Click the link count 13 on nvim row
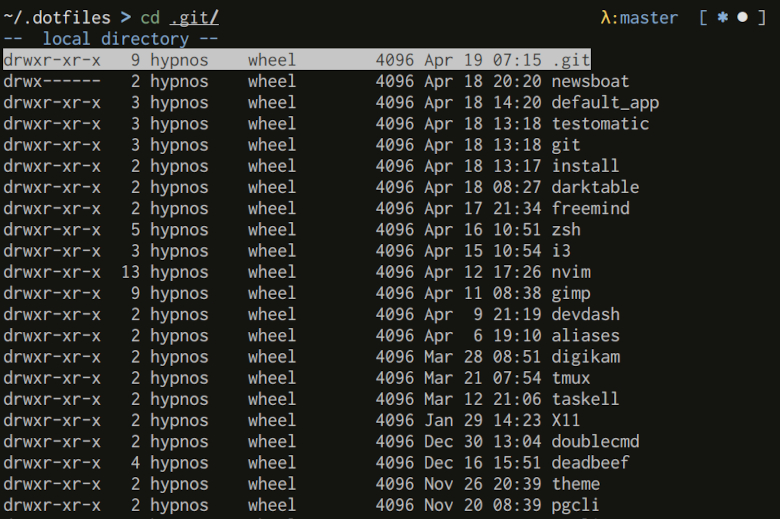 [130, 272]
